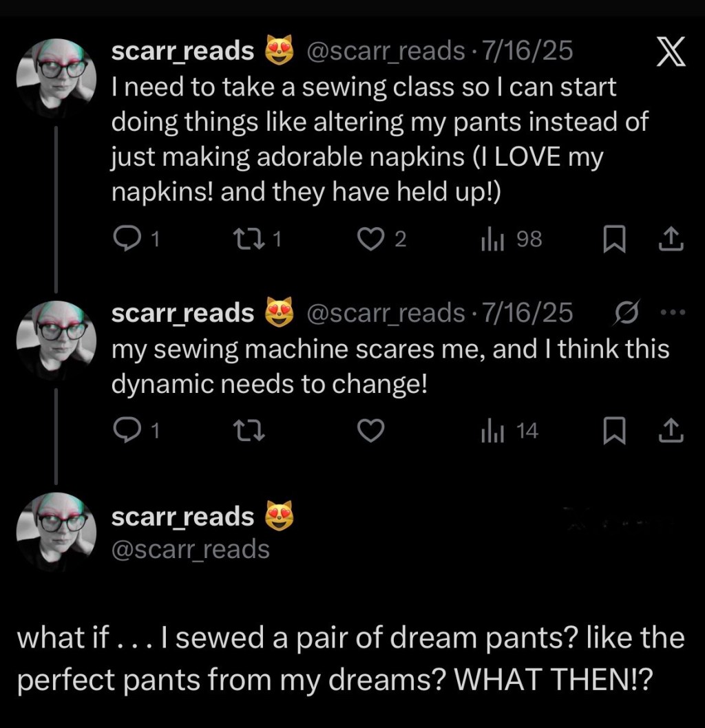The width and height of the screenshot is (705, 728).
Task: Click scarr_reads name on second post
Action: pos(182,313)
